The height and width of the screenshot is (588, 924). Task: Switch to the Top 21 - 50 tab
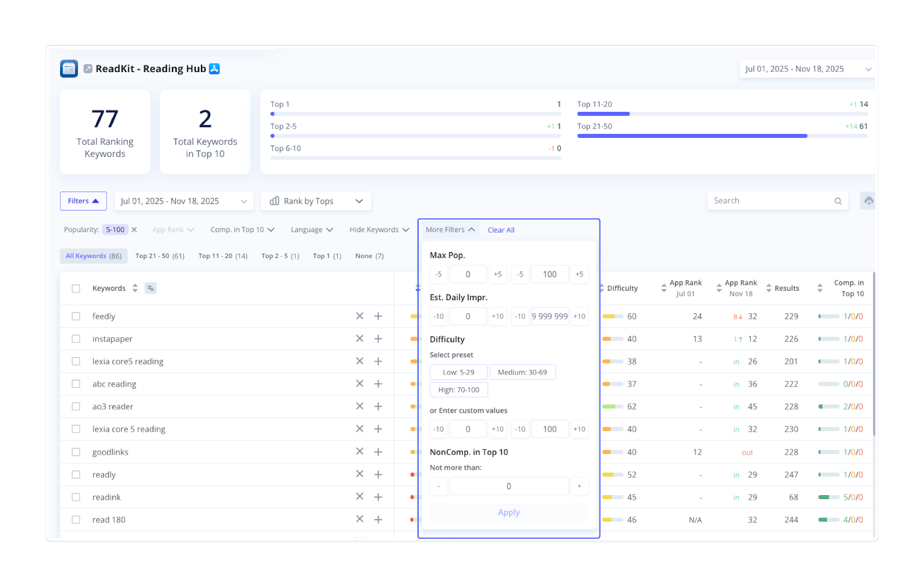[160, 256]
